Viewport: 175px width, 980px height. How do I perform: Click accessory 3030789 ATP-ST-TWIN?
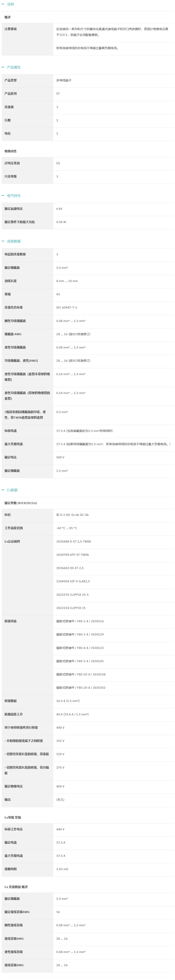(72, 555)
